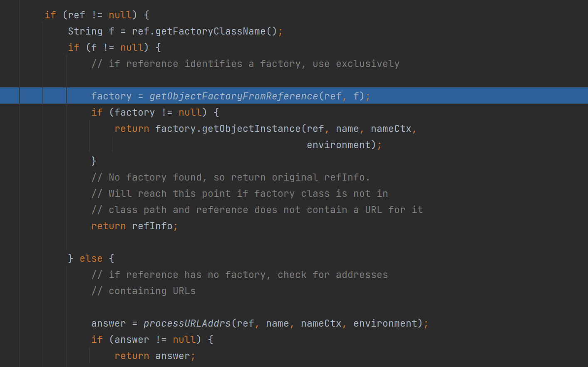Click 'answer' in the 'return answer' statement

(172, 356)
